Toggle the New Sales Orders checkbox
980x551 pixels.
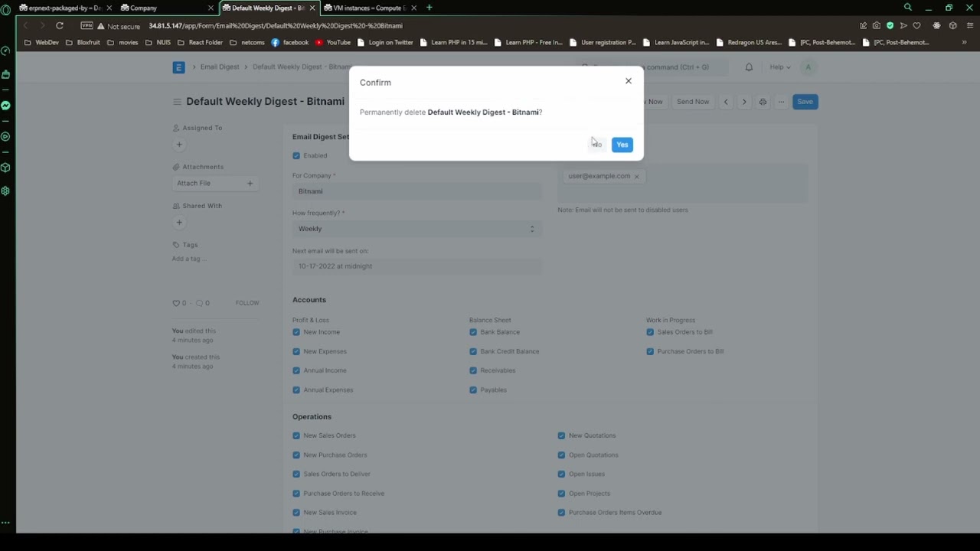coord(296,435)
